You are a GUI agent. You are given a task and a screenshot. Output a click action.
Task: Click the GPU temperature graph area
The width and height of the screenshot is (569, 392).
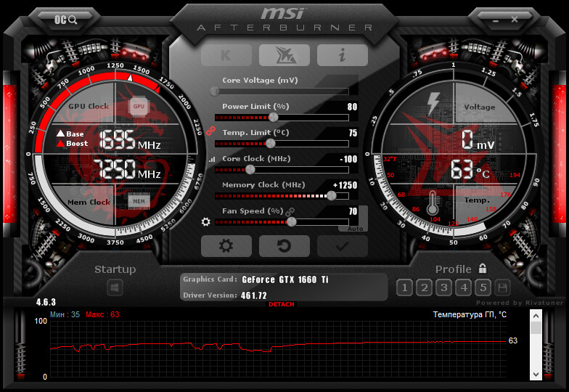coord(278,348)
